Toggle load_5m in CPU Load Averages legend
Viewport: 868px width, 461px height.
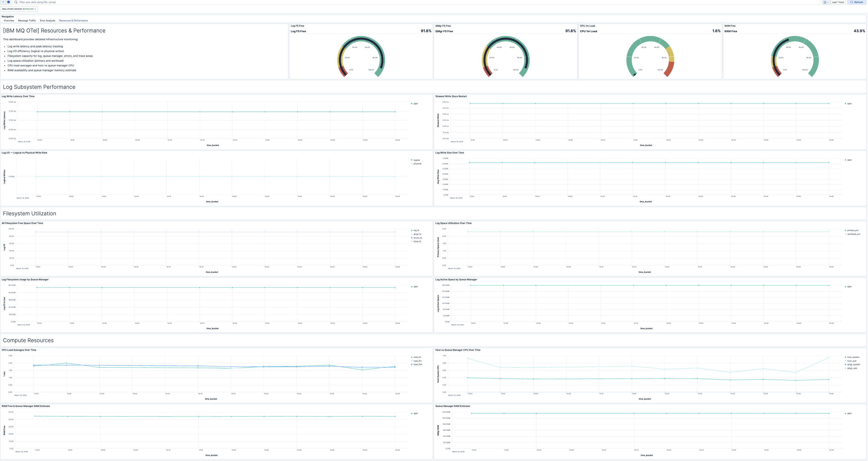coord(417,361)
